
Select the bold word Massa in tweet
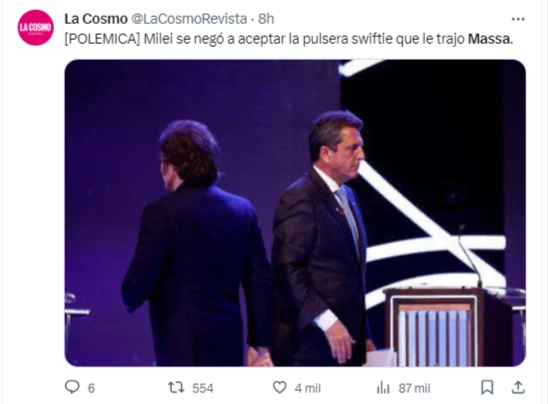[490, 39]
